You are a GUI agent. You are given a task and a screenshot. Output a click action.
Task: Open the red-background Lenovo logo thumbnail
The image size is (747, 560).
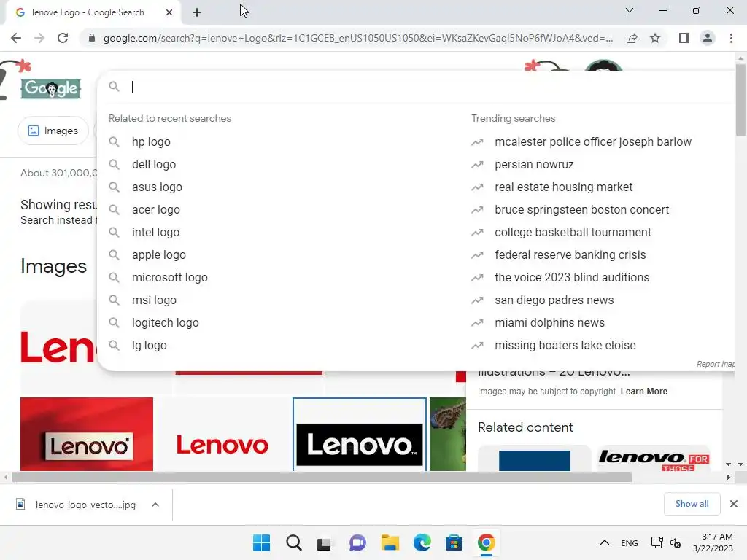tap(87, 435)
